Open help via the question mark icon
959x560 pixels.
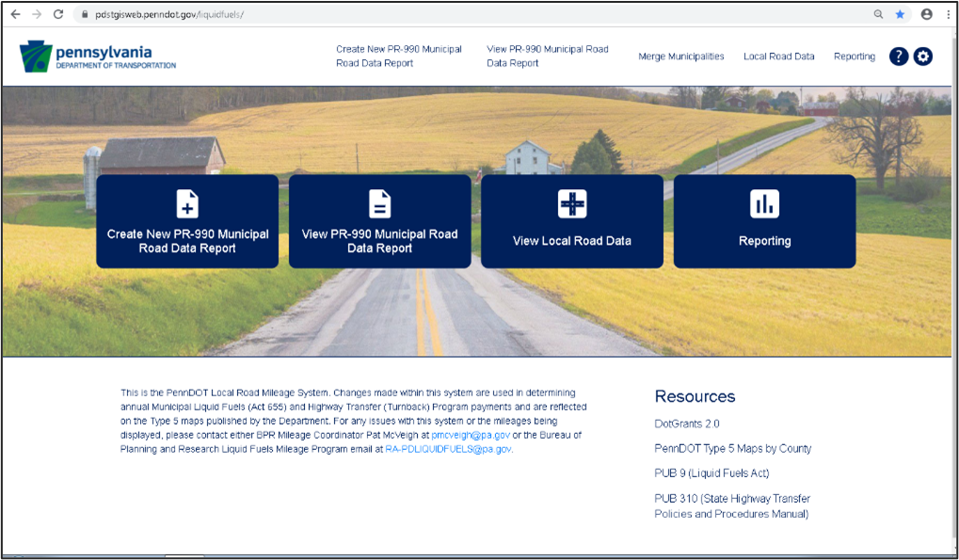point(899,56)
